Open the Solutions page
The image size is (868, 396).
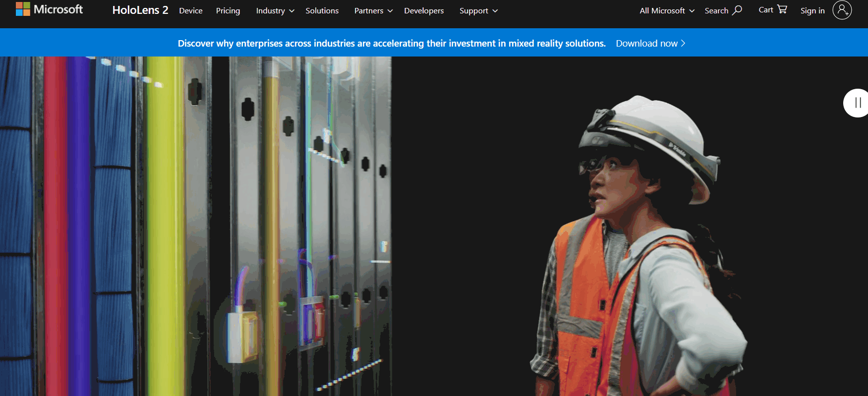coord(322,10)
